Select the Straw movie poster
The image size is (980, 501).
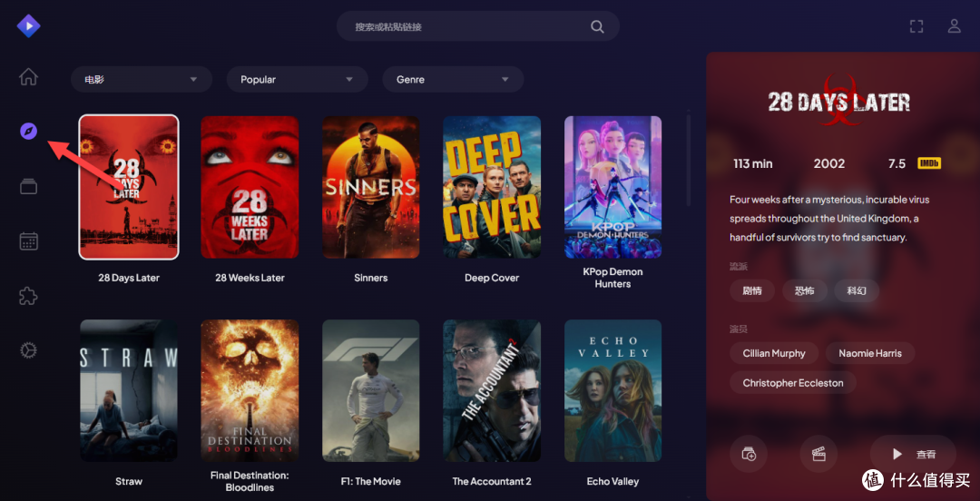point(129,391)
